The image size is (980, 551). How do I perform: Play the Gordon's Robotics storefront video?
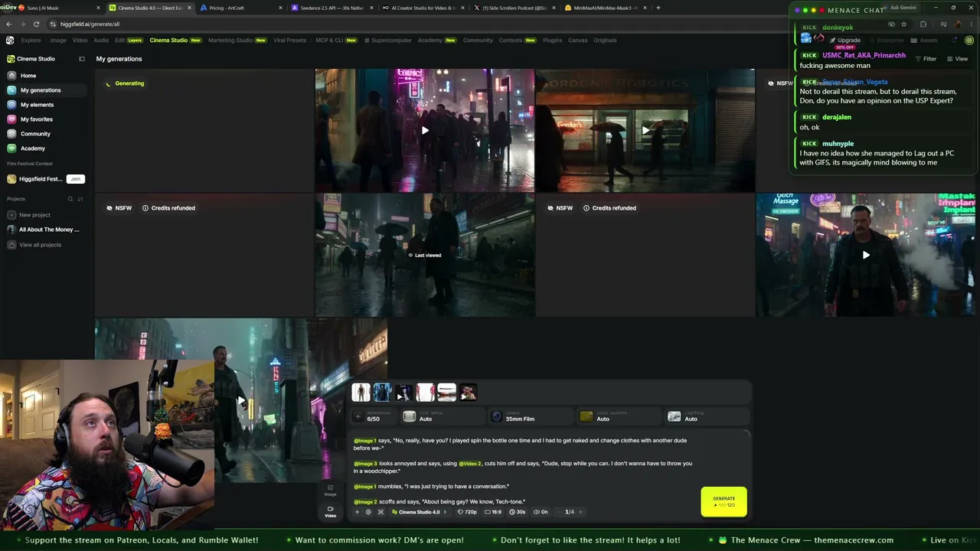click(x=645, y=130)
